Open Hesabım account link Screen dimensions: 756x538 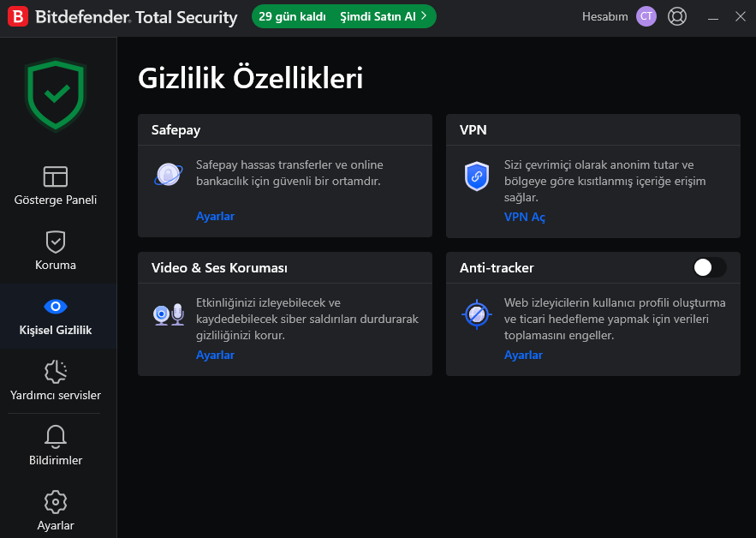pyautogui.click(x=604, y=16)
